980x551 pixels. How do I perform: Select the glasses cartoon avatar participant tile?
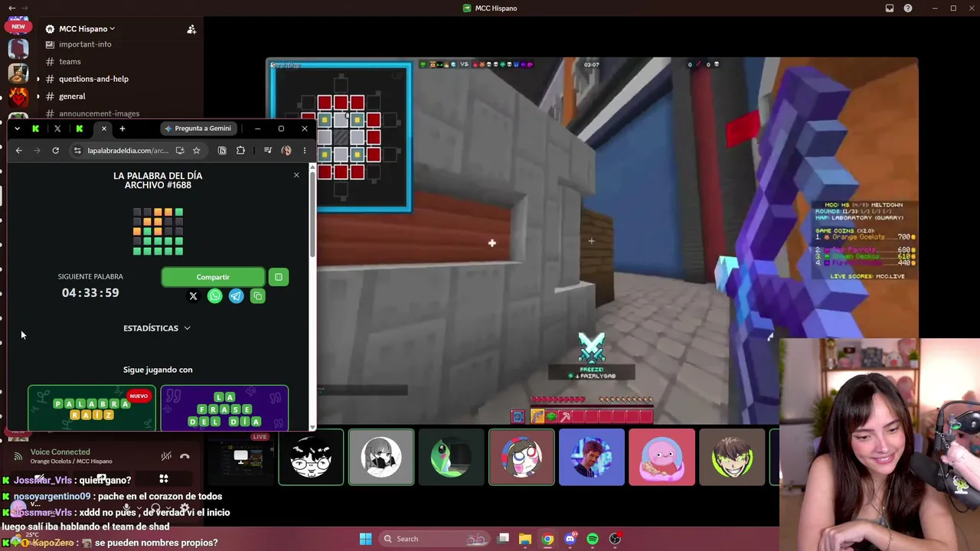pos(311,458)
